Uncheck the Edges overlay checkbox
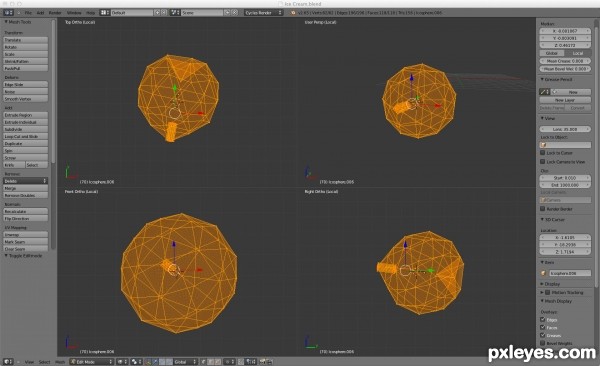The height and width of the screenshot is (366, 600). click(543, 319)
